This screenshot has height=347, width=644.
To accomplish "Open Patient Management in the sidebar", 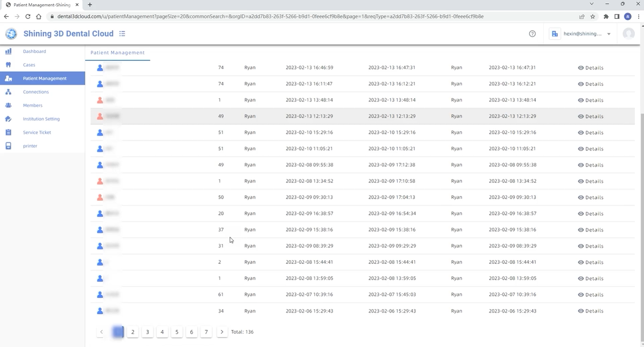I will pyautogui.click(x=44, y=78).
